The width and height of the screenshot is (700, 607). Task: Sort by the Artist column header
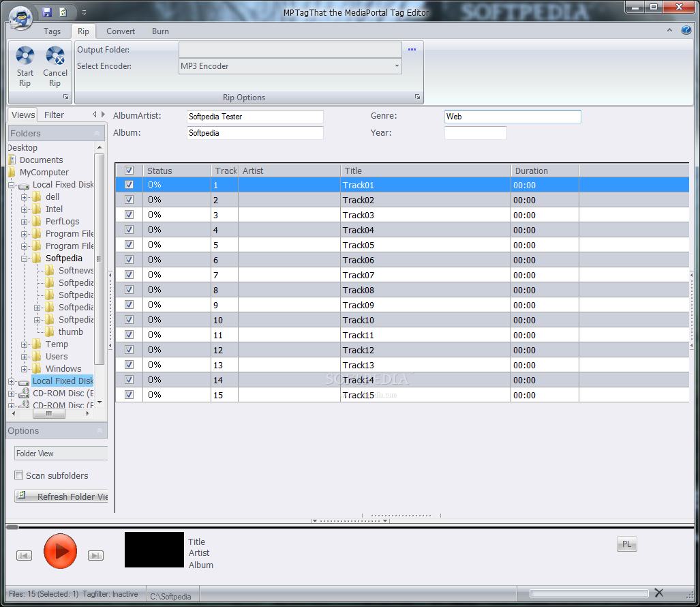[x=289, y=171]
